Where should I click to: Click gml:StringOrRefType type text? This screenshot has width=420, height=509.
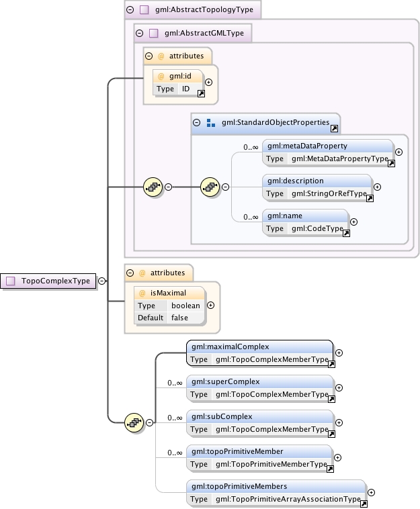pos(329,194)
